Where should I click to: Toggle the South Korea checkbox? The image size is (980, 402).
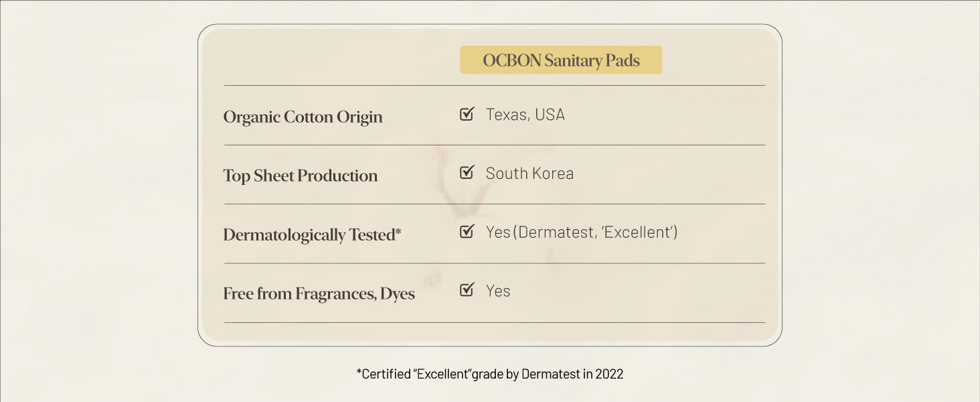[x=467, y=173]
